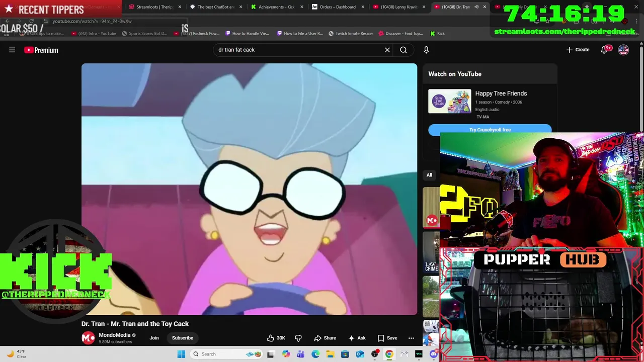The height and width of the screenshot is (362, 644).
Task: Open the YouTube guide hamburger menu
Action: (x=12, y=50)
